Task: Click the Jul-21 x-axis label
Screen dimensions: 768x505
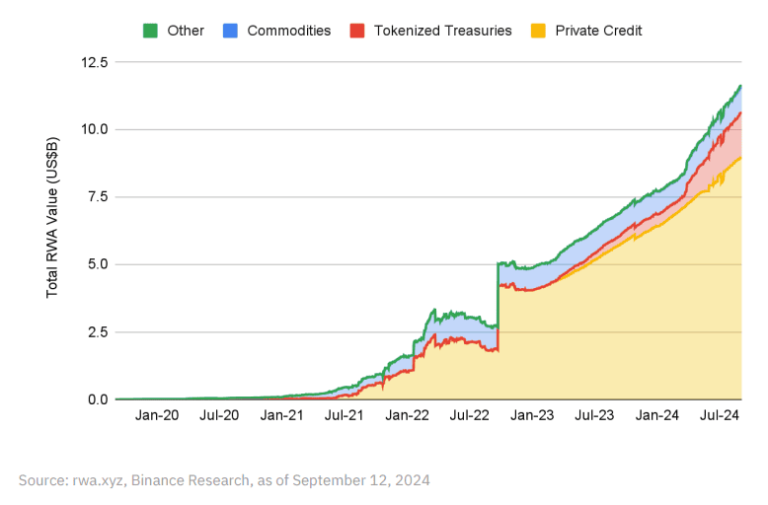Action: [345, 414]
